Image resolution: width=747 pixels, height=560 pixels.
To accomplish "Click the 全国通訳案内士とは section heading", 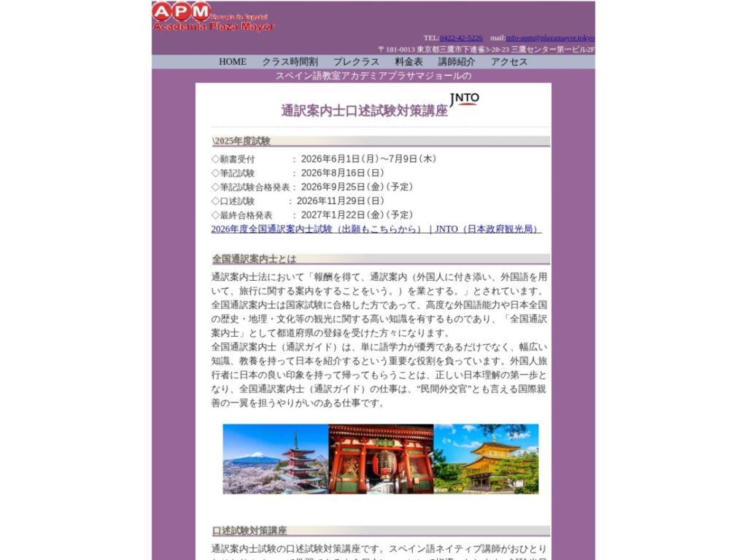I will 381,259.
